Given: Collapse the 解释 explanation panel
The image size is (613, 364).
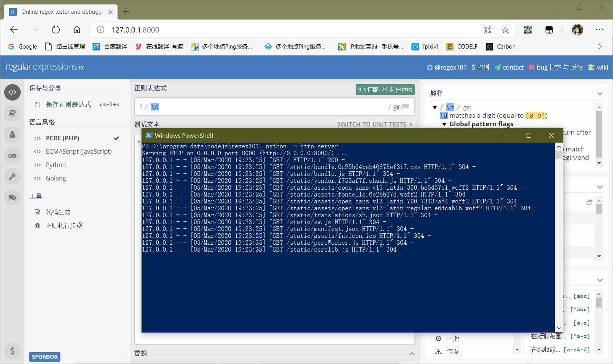Looking at the screenshot, I should [599, 93].
